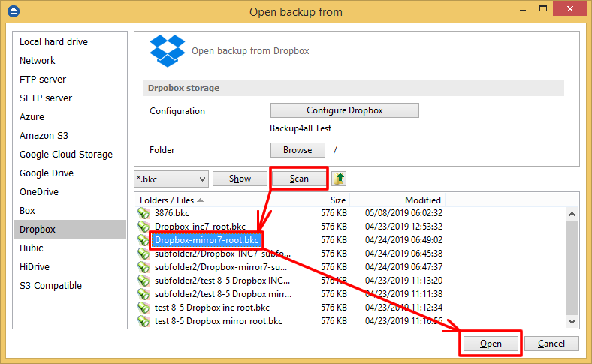Select subfolder2/test 8-5 Dropbox INC... entry

coord(222,281)
